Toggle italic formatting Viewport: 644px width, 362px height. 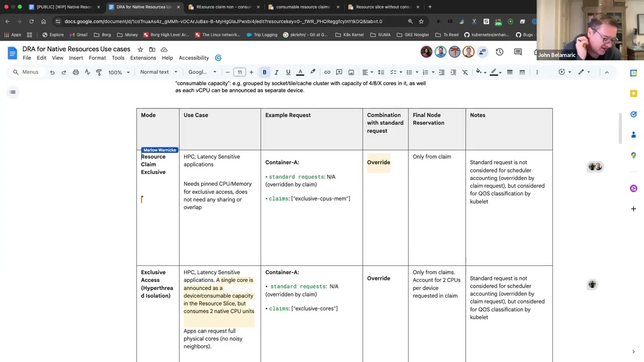click(x=276, y=72)
